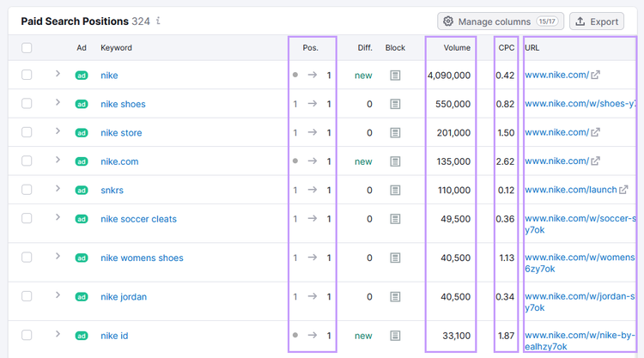This screenshot has width=644, height=358.
Task: Expand the snkrs row
Action: 58,188
